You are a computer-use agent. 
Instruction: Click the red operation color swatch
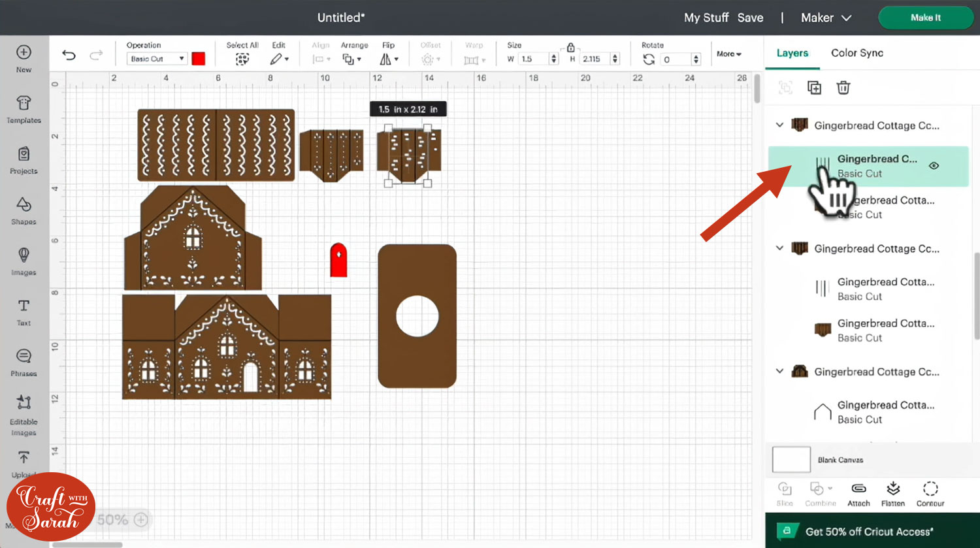tap(199, 59)
